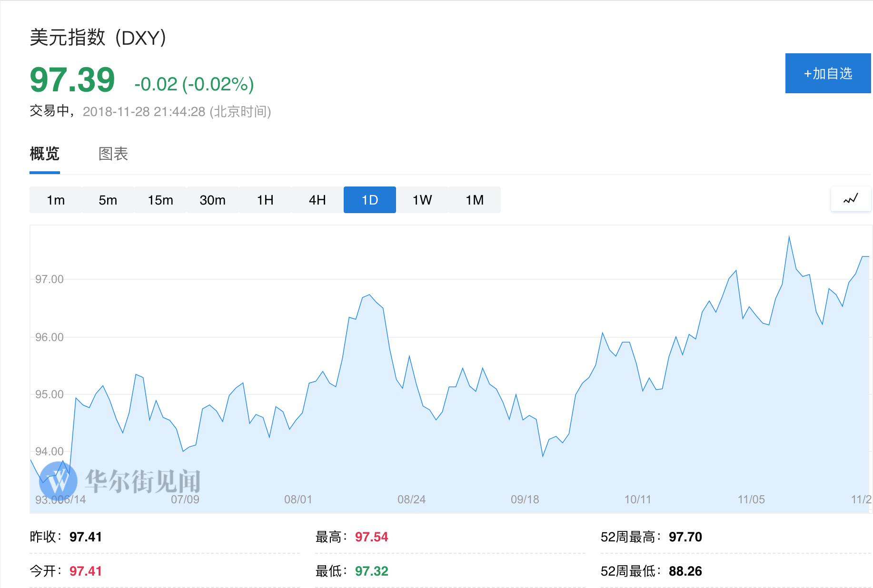This screenshot has height=588, width=873.
Task: Click the Wallstreetcn watermark logo
Action: (58, 481)
